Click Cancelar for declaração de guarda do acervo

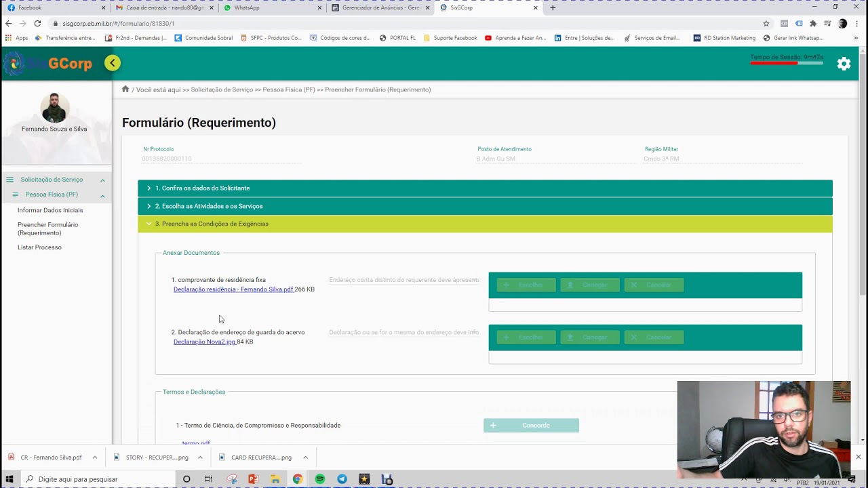654,337
